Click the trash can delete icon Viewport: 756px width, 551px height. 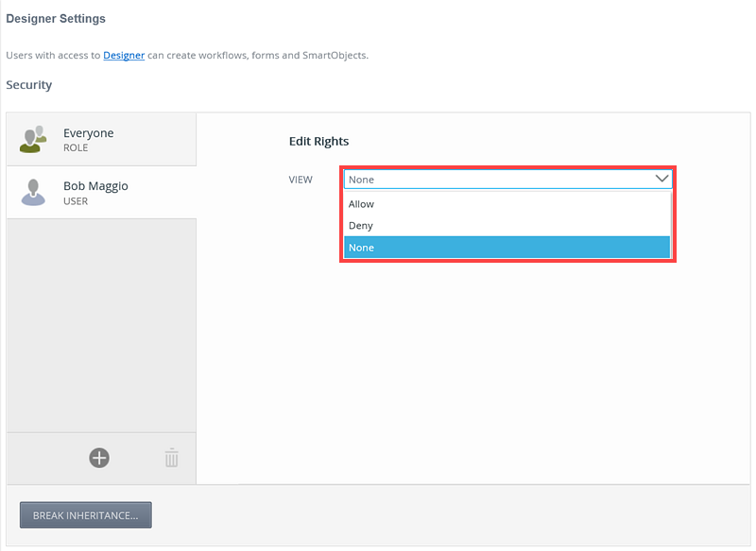click(x=171, y=458)
